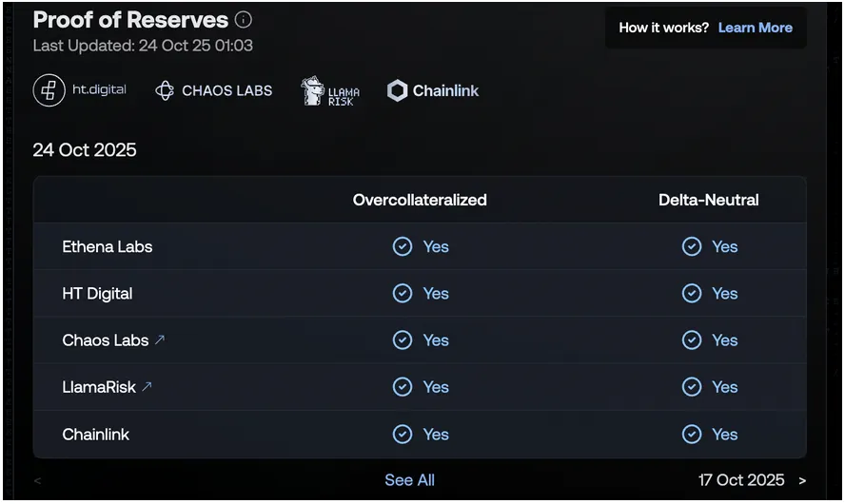Click the info icon beside Proof of Reserves
The image size is (845, 504).
244,20
